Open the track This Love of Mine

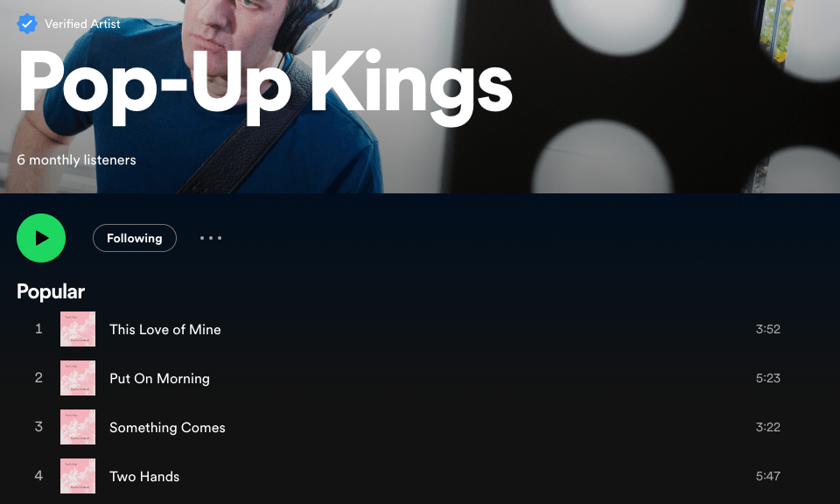[x=165, y=329]
